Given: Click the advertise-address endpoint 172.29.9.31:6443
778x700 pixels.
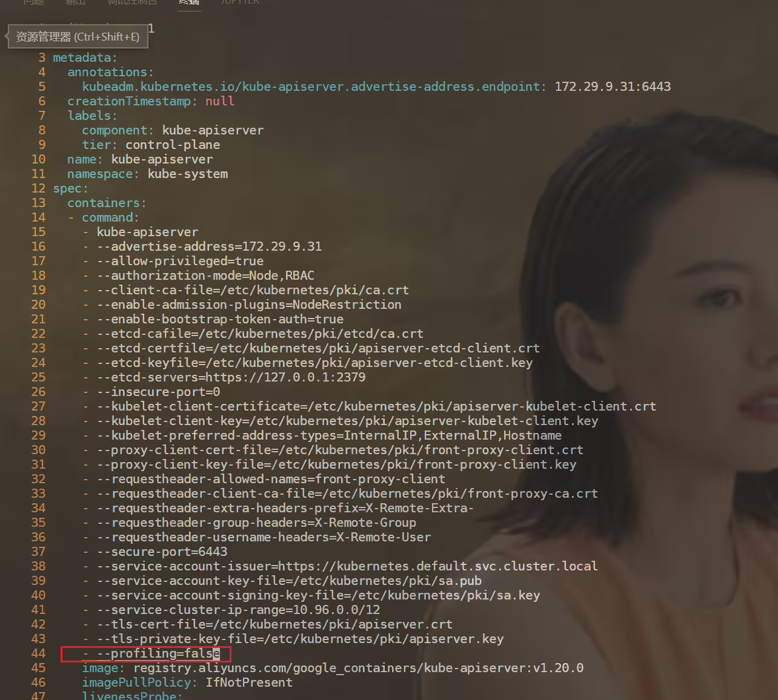Looking at the screenshot, I should pyautogui.click(x=613, y=87).
